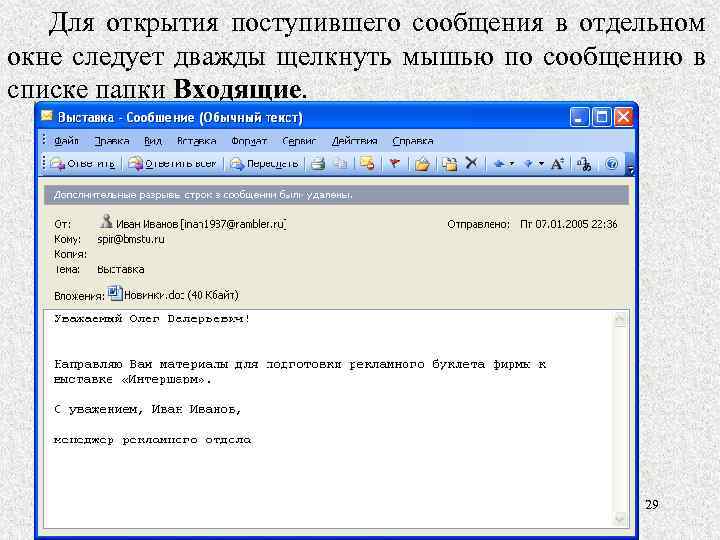Open the Справка menu
Image resolution: width=720 pixels, height=540 pixels.
pos(413,141)
